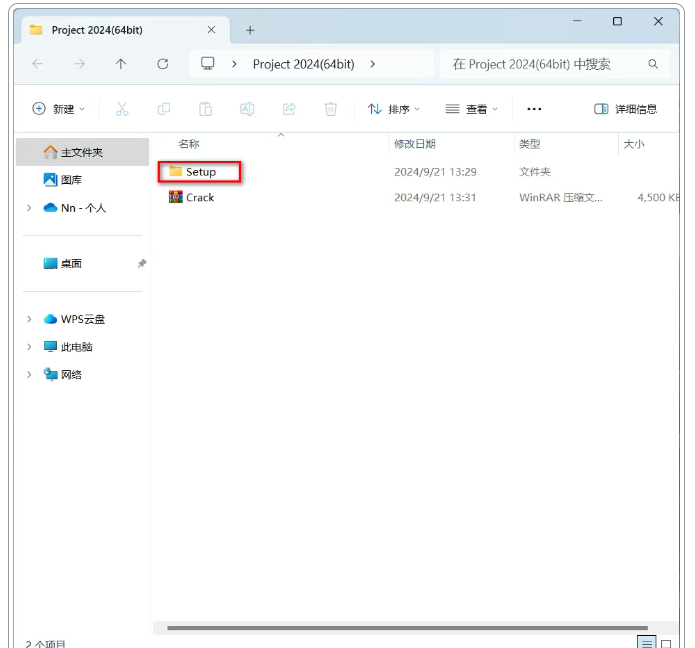Sort by 大小 column header
Image resolution: width=695 pixels, height=648 pixels.
pos(634,144)
